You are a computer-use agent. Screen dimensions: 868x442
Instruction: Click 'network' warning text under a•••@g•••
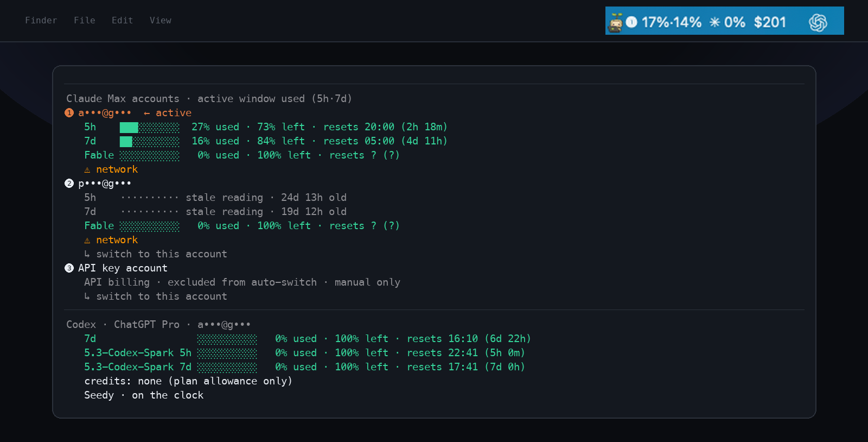117,169
